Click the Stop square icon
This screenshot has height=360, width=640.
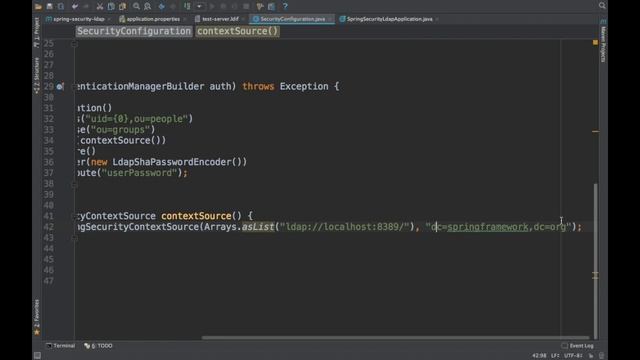click(x=246, y=6)
